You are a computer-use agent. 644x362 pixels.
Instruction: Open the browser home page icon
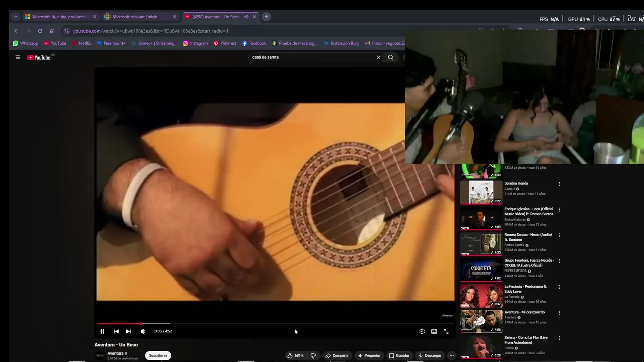52,31
